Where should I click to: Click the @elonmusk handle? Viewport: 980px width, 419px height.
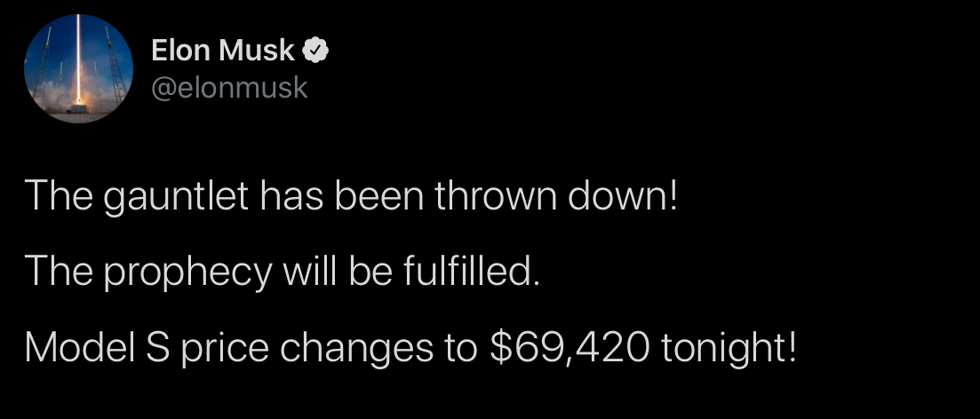pyautogui.click(x=229, y=87)
